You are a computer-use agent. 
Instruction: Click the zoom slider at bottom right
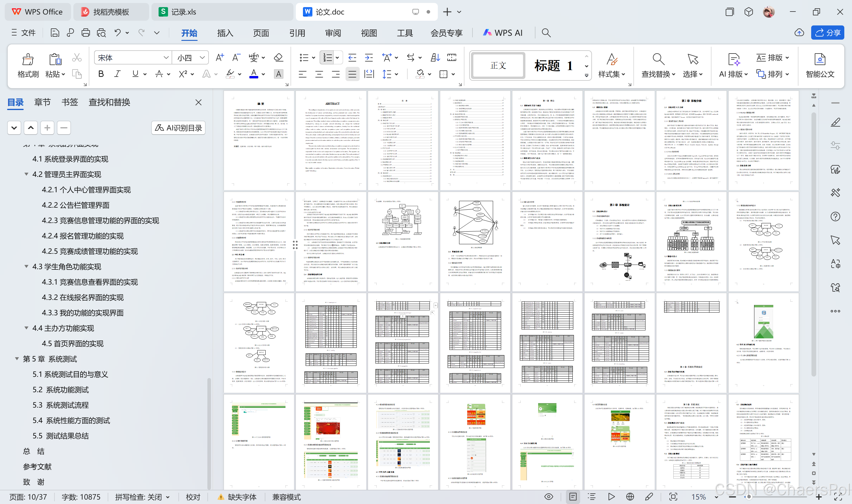(x=749, y=497)
